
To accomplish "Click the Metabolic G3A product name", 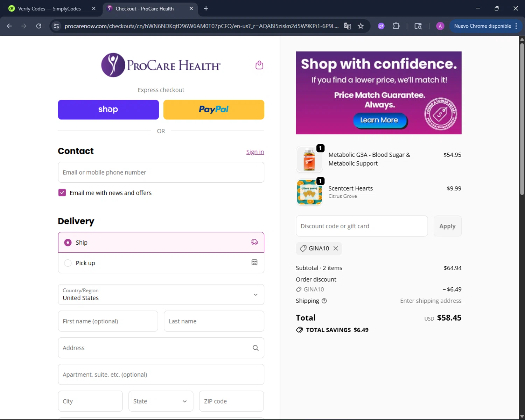I will [369, 159].
